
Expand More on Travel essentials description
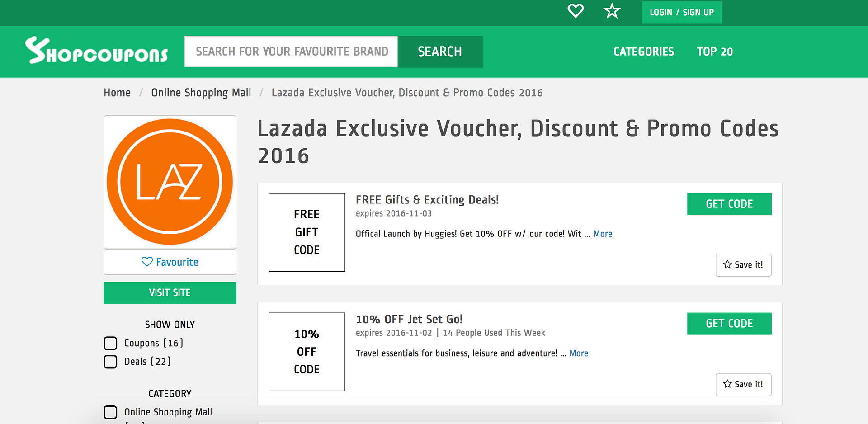(x=579, y=353)
